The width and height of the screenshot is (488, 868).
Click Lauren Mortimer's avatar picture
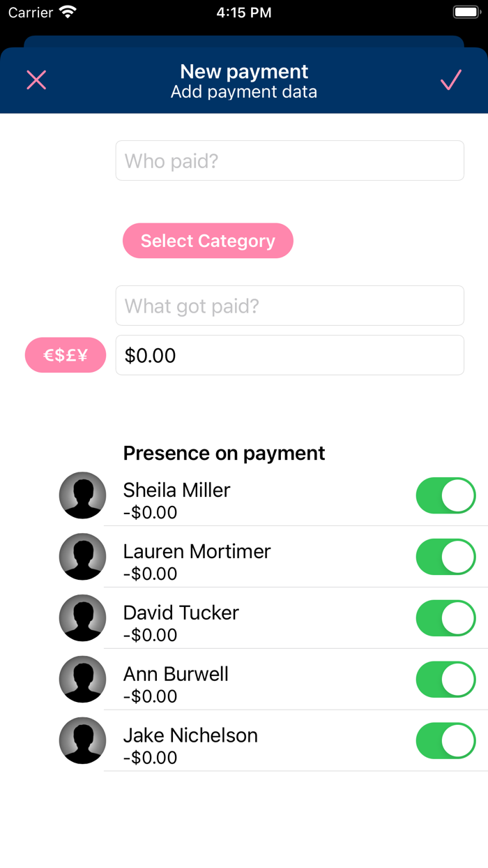click(82, 557)
